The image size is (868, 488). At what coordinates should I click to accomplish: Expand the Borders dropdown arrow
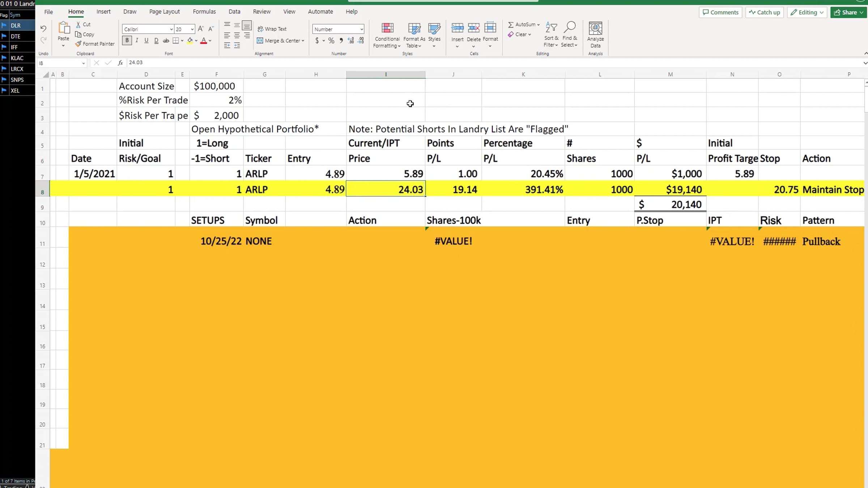point(182,41)
